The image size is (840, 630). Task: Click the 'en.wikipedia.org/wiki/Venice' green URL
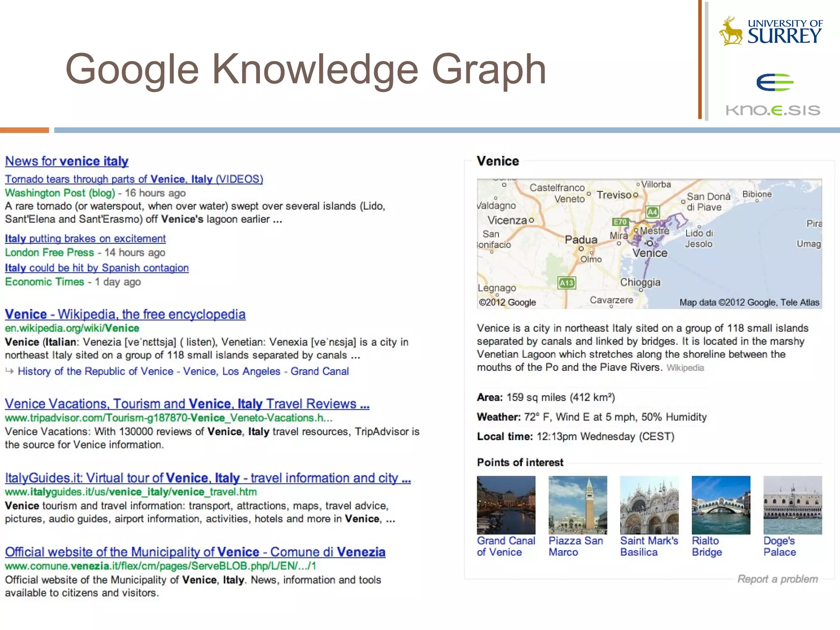coord(72,328)
